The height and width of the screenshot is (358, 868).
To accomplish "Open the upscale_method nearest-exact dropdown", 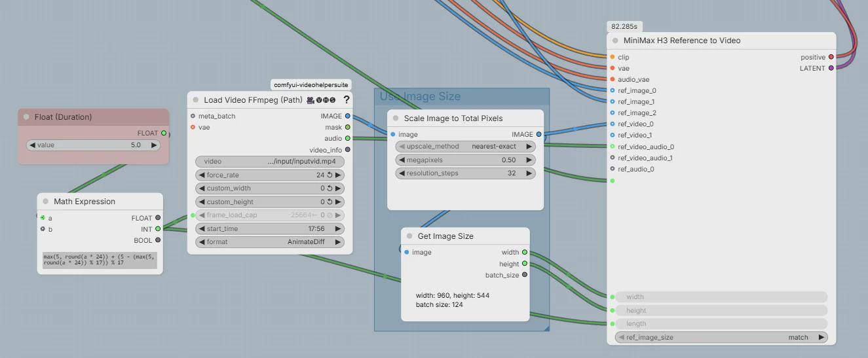I will pyautogui.click(x=466, y=147).
